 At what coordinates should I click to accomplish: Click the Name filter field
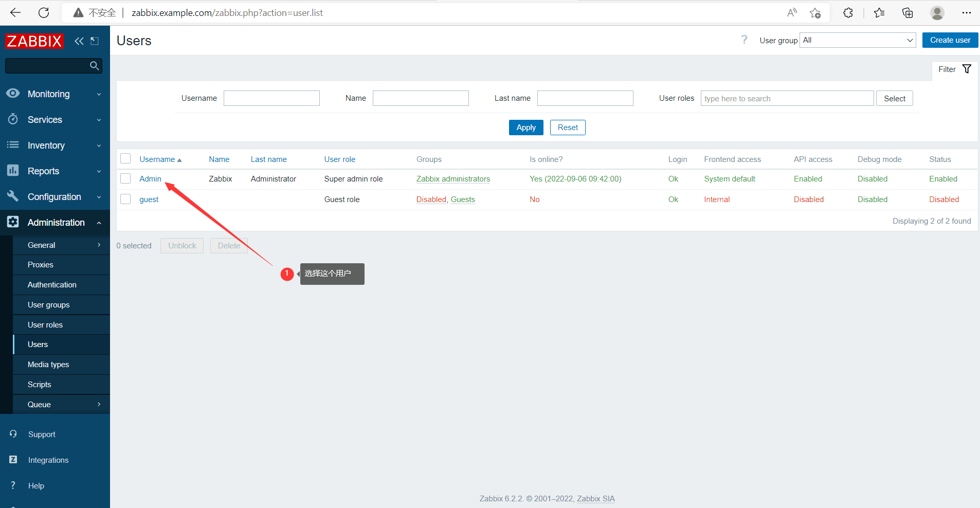coord(421,98)
